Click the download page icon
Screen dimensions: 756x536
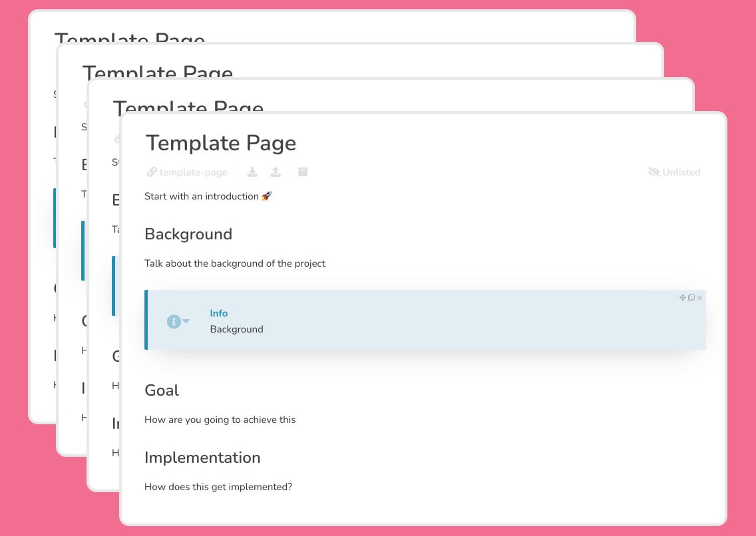pos(252,172)
